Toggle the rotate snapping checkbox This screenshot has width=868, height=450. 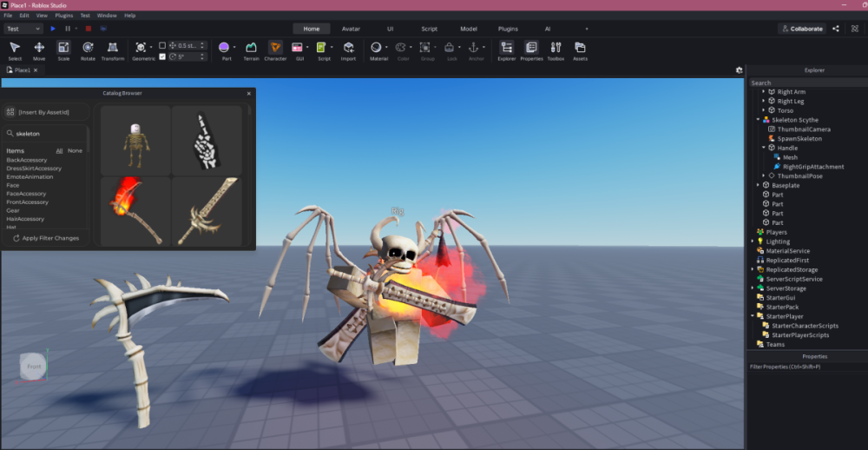[x=162, y=56]
